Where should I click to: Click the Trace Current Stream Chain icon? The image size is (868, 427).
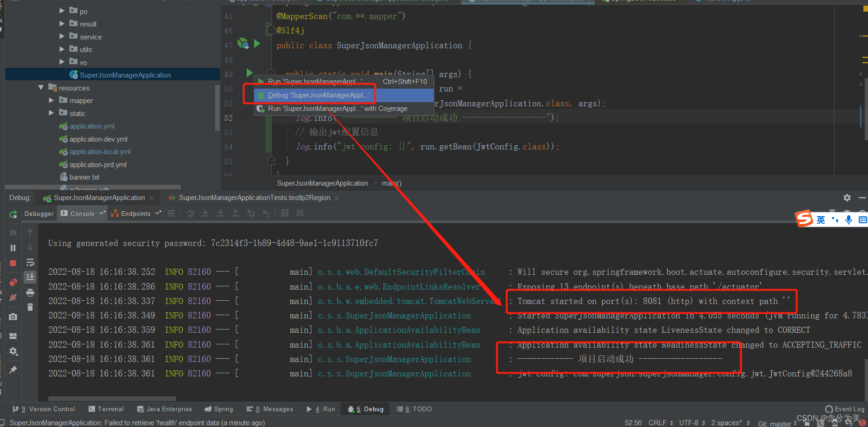tap(300, 213)
